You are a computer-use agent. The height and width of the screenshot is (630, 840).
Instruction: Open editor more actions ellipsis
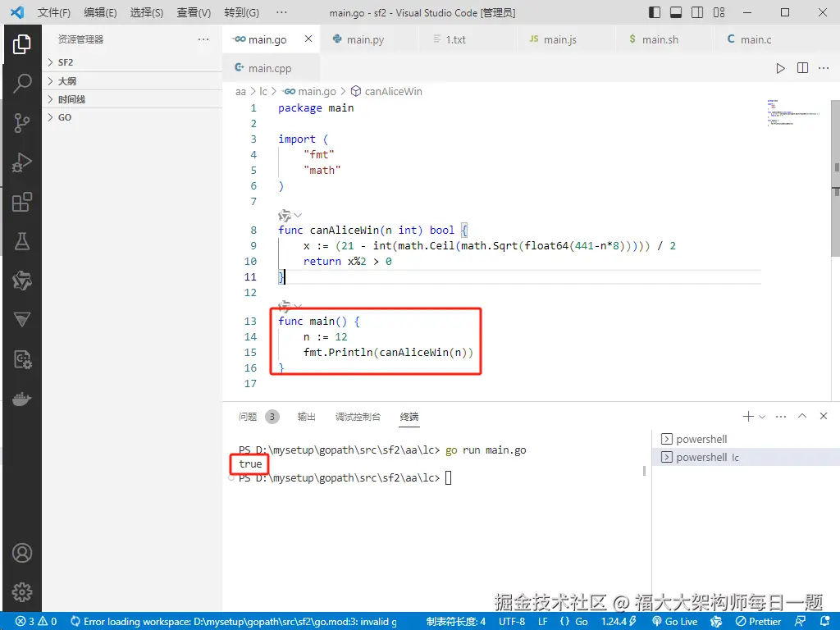(x=824, y=68)
